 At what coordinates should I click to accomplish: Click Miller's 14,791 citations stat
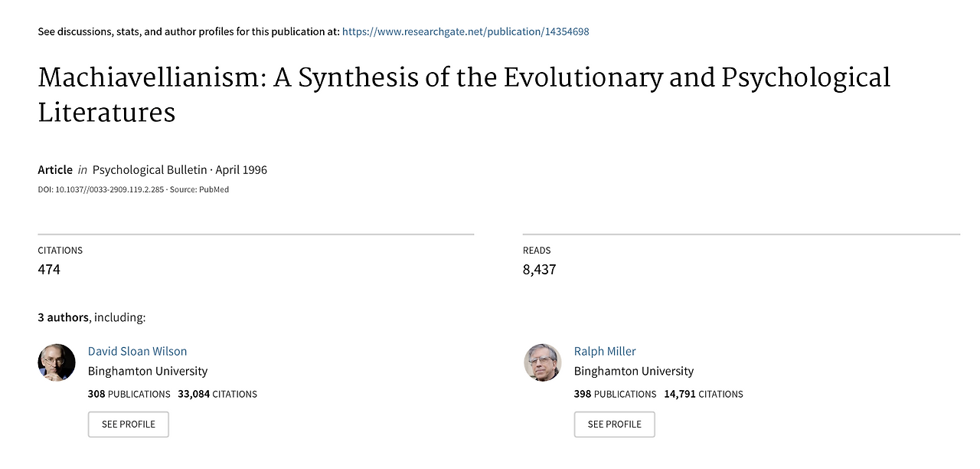[704, 394]
